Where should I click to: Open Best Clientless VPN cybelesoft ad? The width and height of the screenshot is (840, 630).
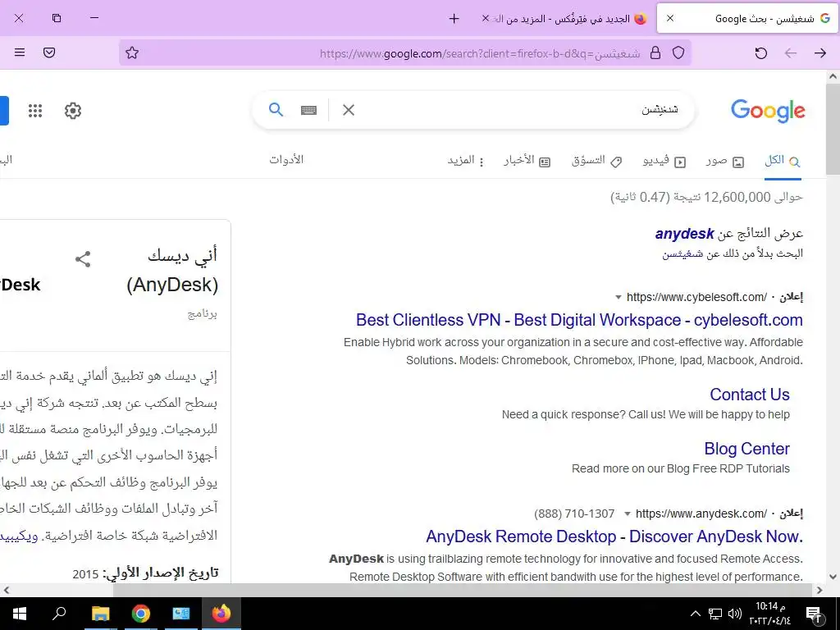(579, 320)
